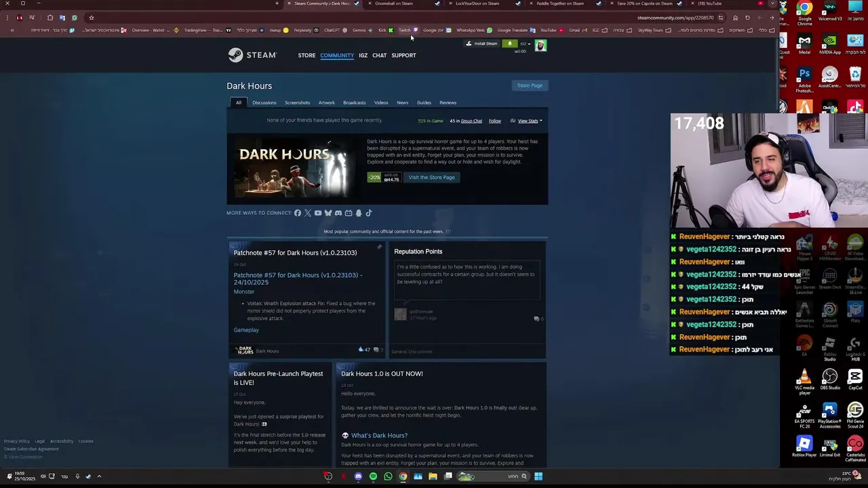Bookmark this page with the star icon

click(x=91, y=18)
